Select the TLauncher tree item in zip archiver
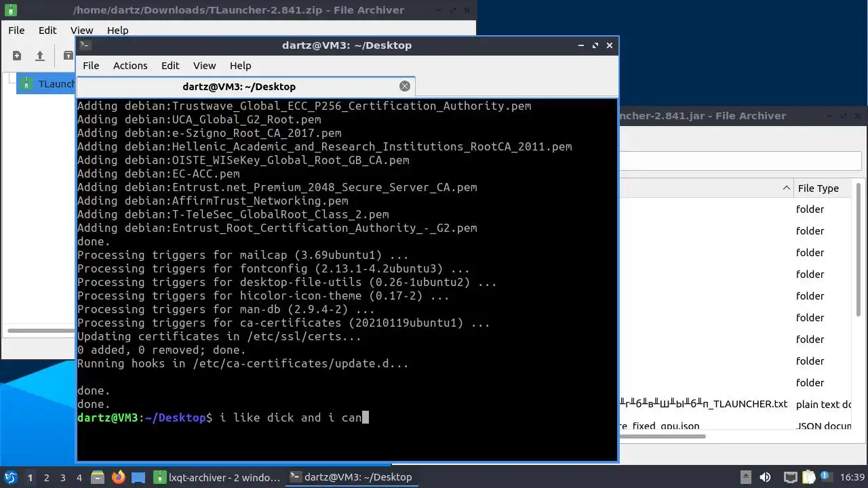 (x=46, y=84)
